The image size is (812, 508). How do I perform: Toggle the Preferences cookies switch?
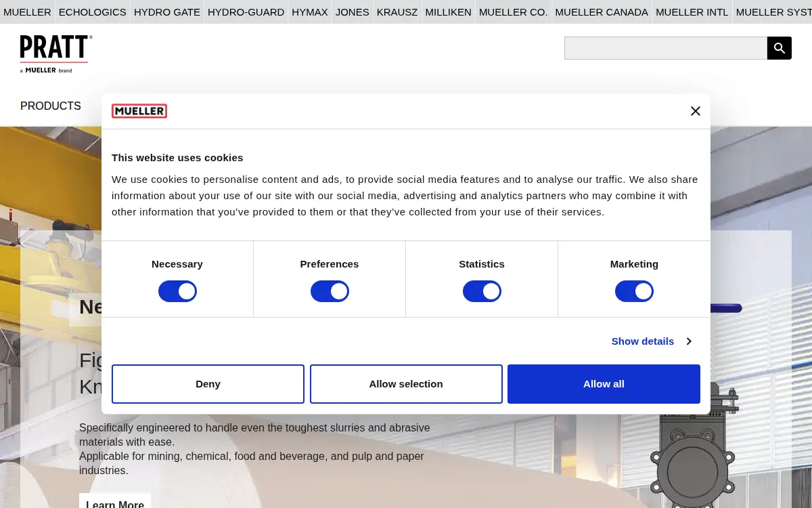(x=330, y=291)
